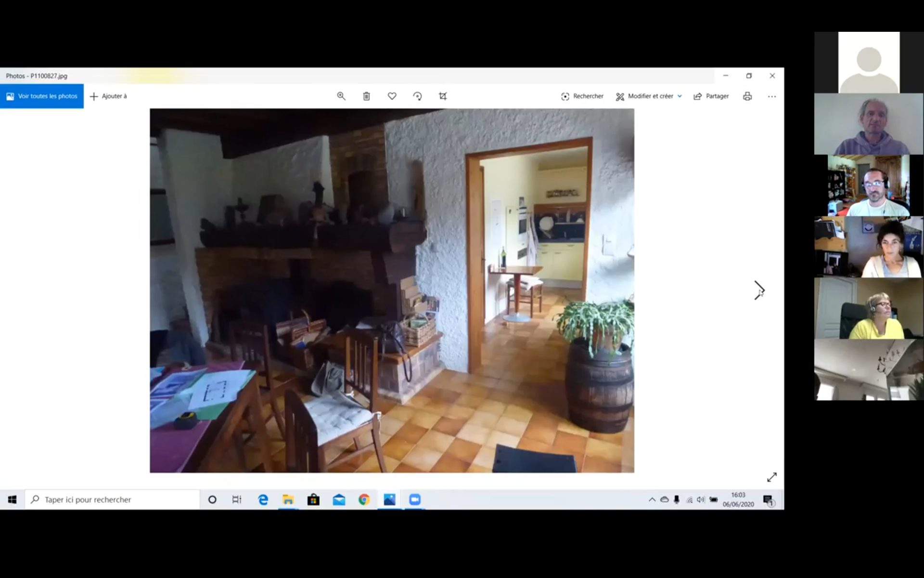Toggle fullscreen with diagonal arrows icon
The image size is (924, 578).
coord(772,477)
